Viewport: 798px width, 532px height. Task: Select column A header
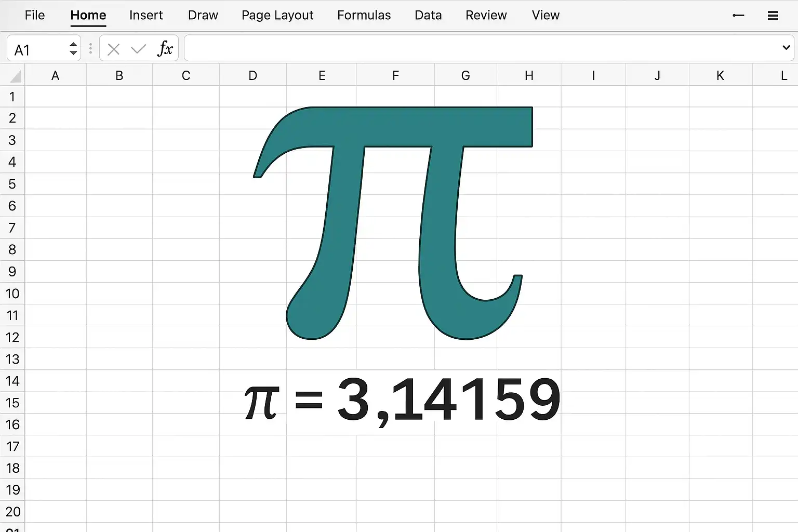coord(56,76)
